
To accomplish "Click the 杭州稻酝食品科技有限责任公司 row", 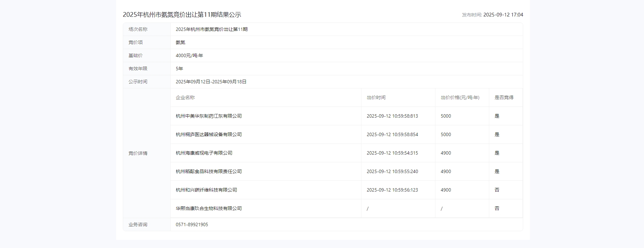I will tap(209, 171).
